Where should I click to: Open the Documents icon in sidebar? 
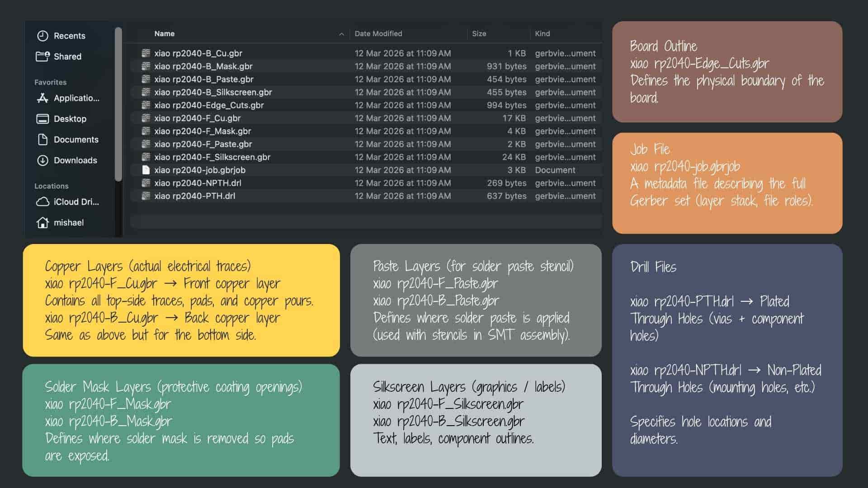click(x=42, y=140)
